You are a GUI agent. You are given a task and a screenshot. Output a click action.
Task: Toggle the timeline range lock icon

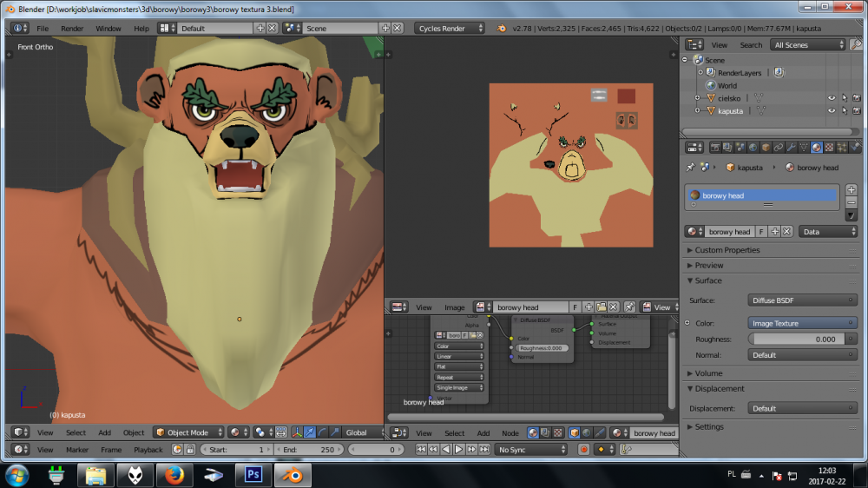tap(190, 450)
